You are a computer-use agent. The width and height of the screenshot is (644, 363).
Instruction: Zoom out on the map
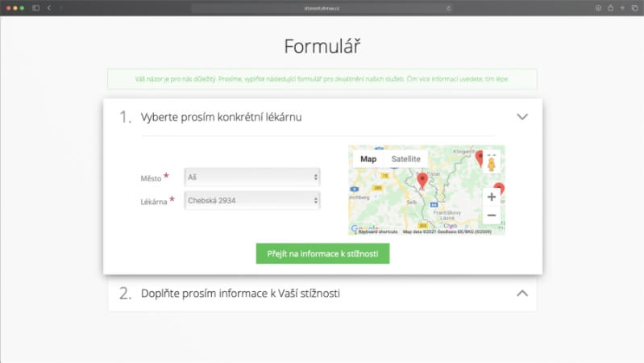coord(491,215)
